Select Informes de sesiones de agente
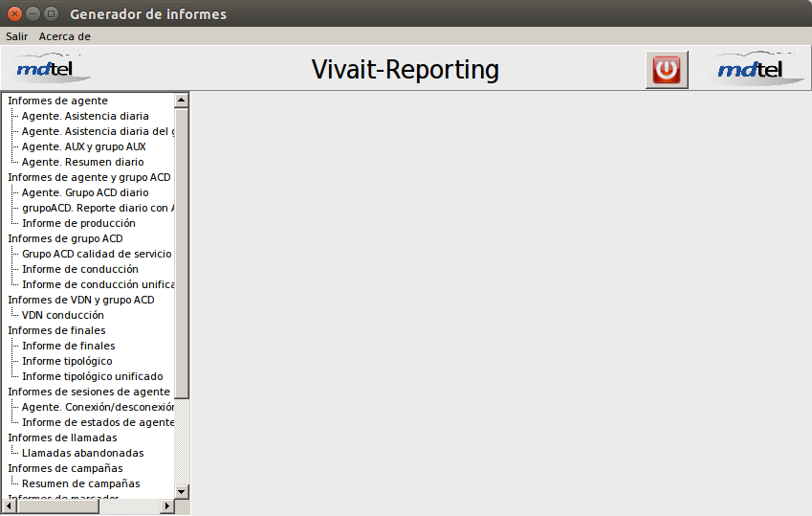This screenshot has width=812, height=516. point(89,392)
